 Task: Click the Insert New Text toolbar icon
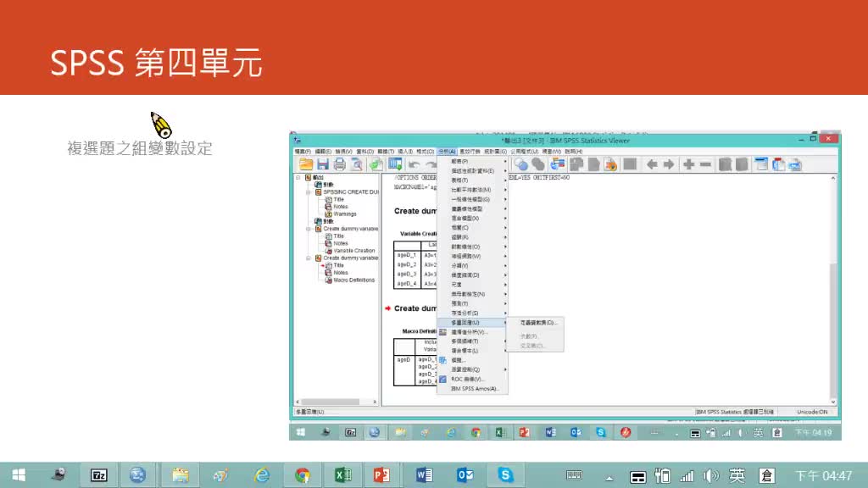(795, 164)
